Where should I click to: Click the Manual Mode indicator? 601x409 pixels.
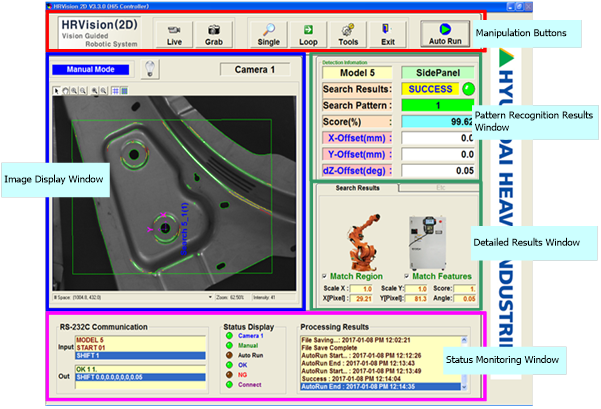[90, 69]
